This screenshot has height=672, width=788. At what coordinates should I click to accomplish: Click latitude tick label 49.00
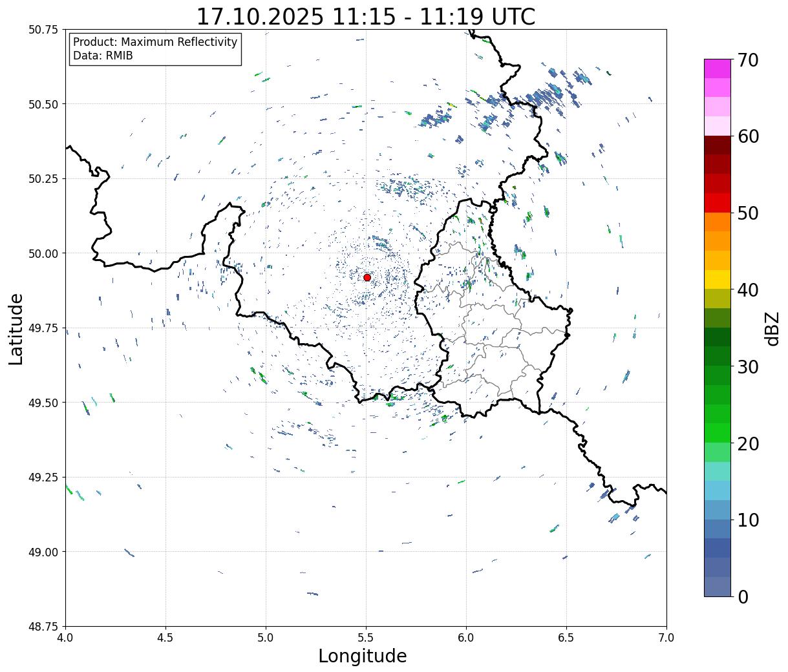click(x=43, y=552)
